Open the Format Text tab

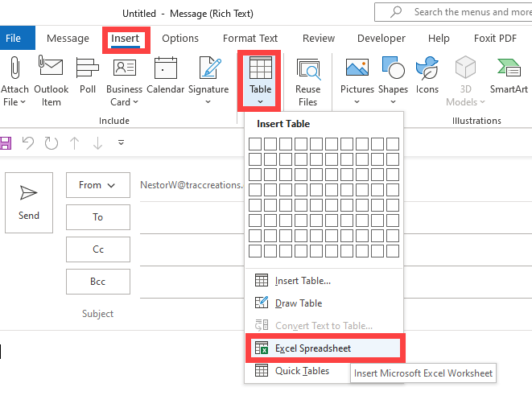tap(250, 38)
